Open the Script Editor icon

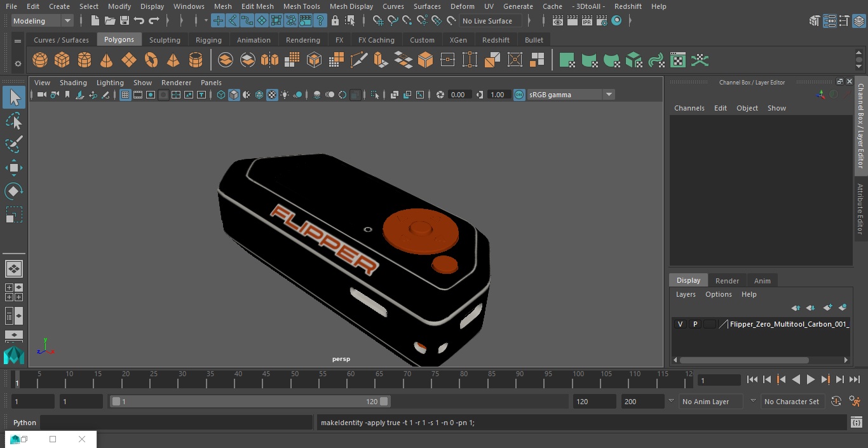click(856, 423)
